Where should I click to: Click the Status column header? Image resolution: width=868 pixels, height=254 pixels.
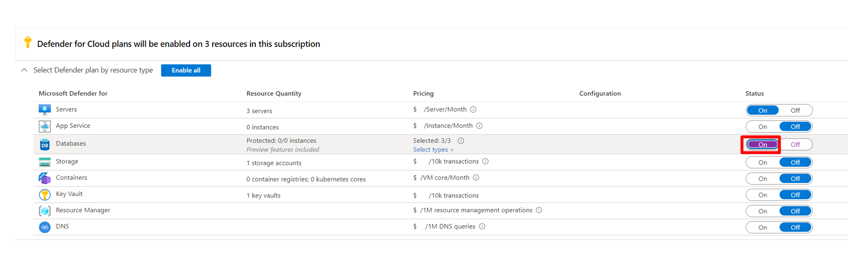[x=755, y=93]
